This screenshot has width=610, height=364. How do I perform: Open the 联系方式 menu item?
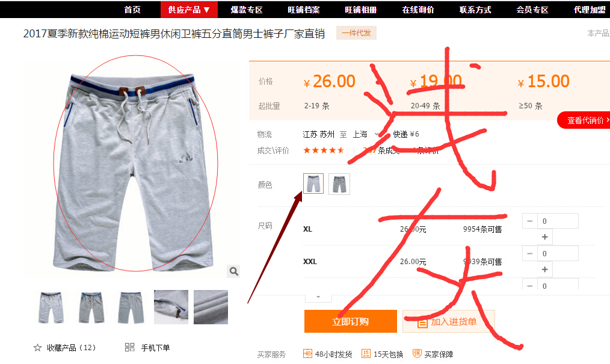475,10
